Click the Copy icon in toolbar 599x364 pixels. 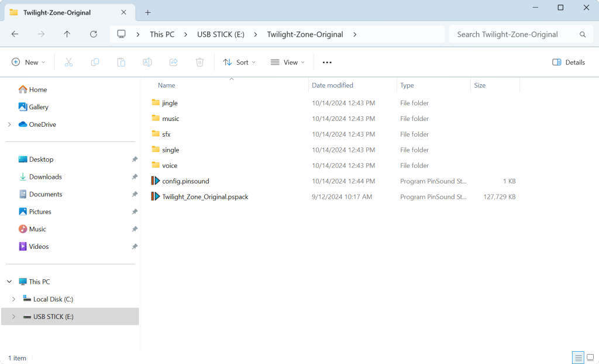95,62
